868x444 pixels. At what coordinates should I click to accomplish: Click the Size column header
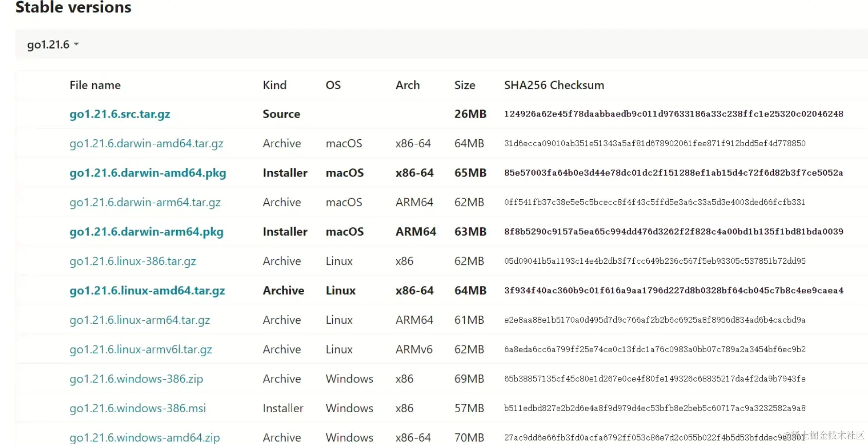464,85
